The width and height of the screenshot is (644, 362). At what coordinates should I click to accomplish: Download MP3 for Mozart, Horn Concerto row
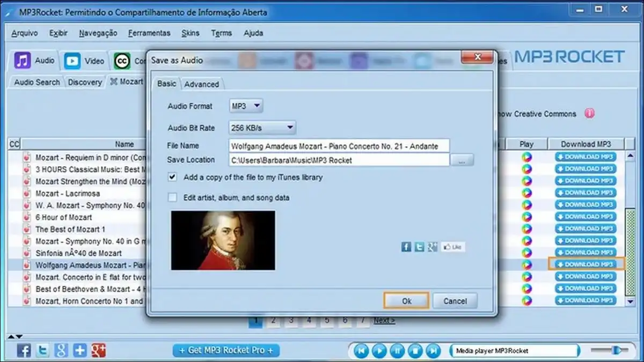coord(586,301)
